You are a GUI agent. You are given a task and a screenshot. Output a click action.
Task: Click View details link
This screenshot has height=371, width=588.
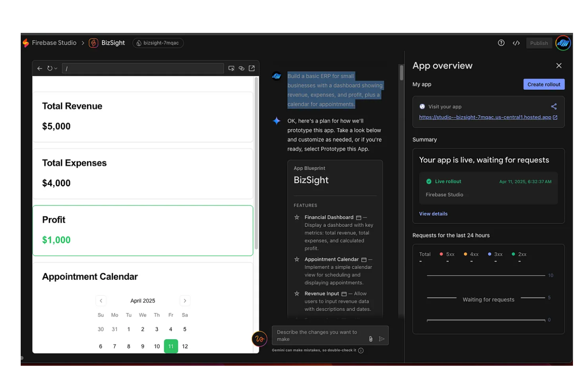[433, 214]
